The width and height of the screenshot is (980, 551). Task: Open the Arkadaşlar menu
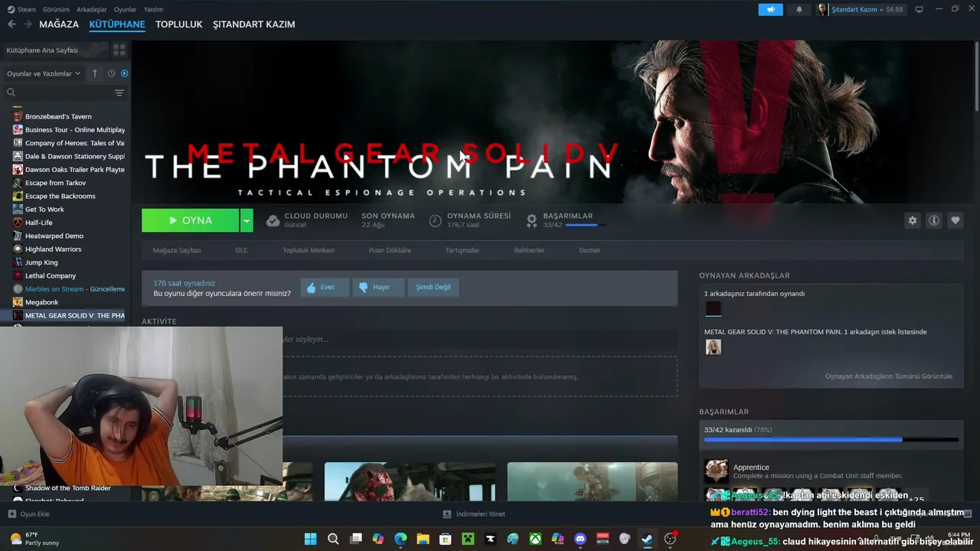click(92, 9)
